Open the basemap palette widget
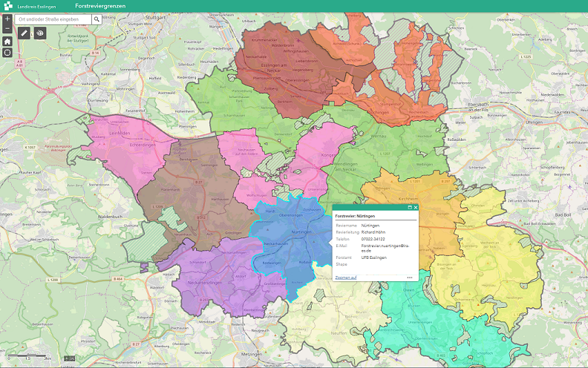588x368 pixels. click(x=40, y=33)
